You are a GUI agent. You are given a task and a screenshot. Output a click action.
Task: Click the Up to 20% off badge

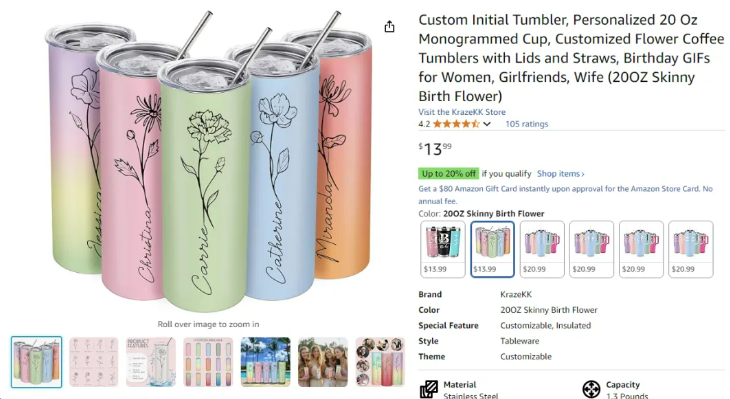[x=448, y=174]
